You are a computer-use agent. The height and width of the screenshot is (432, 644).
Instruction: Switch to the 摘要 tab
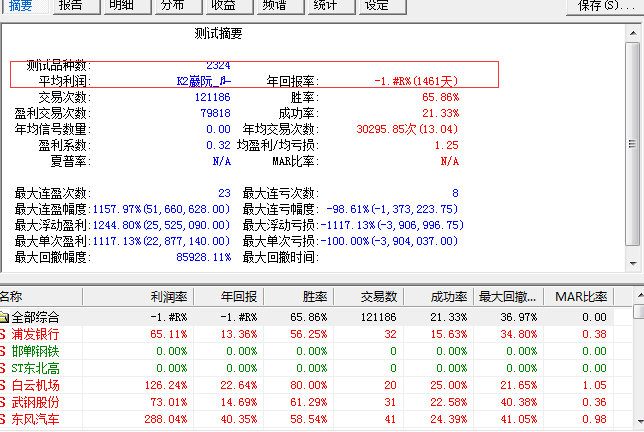click(x=20, y=6)
